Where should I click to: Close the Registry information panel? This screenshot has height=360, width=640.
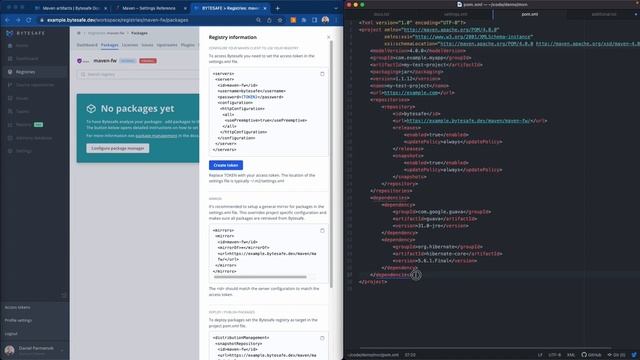pos(329,37)
